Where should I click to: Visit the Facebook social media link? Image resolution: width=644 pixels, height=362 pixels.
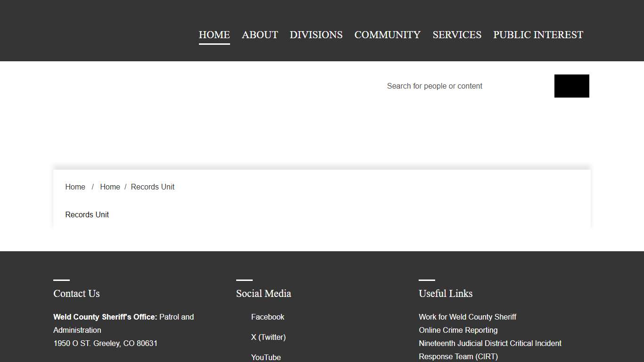coord(267,317)
